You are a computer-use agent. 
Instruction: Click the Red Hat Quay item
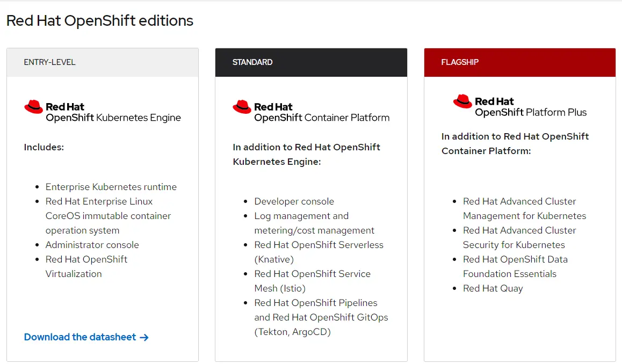click(493, 288)
